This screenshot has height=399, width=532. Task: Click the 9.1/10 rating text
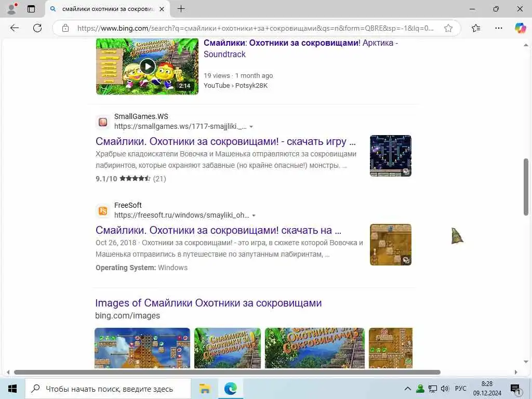pos(106,179)
